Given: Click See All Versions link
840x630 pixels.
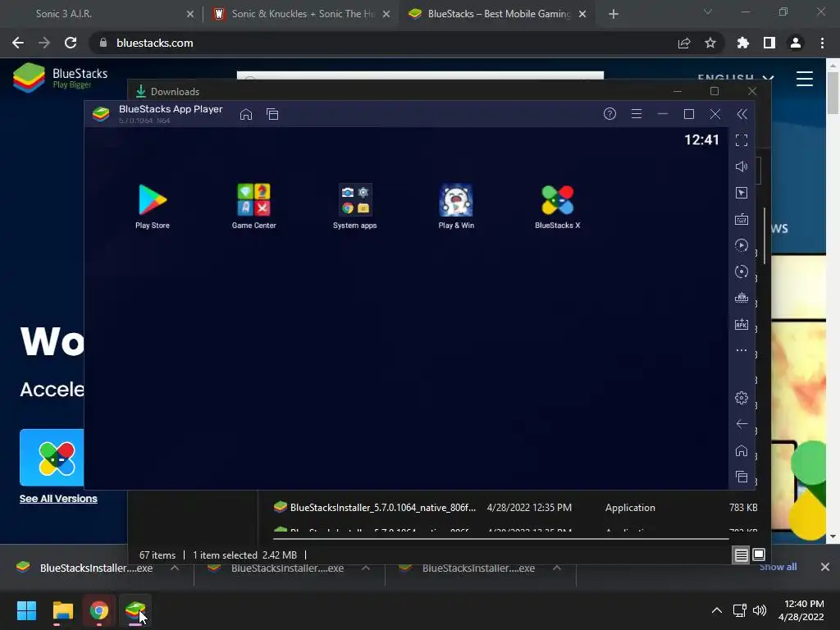Looking at the screenshot, I should (x=58, y=498).
